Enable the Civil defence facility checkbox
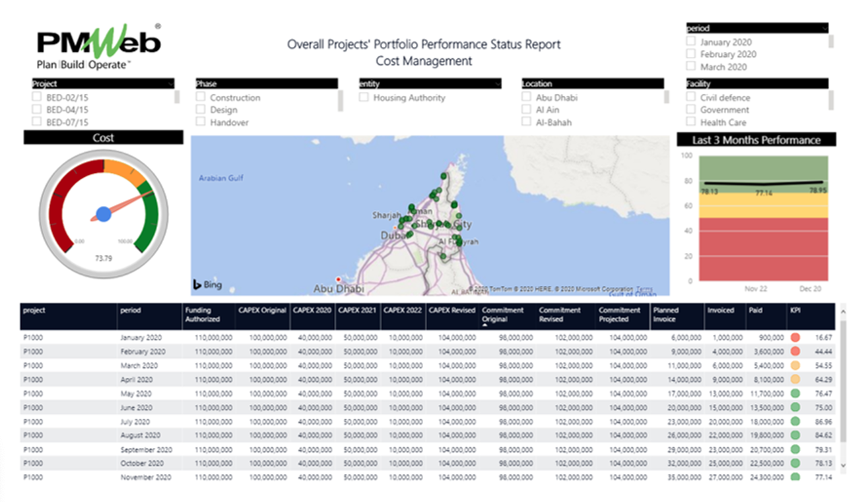Image resolution: width=868 pixels, height=502 pixels. point(690,97)
